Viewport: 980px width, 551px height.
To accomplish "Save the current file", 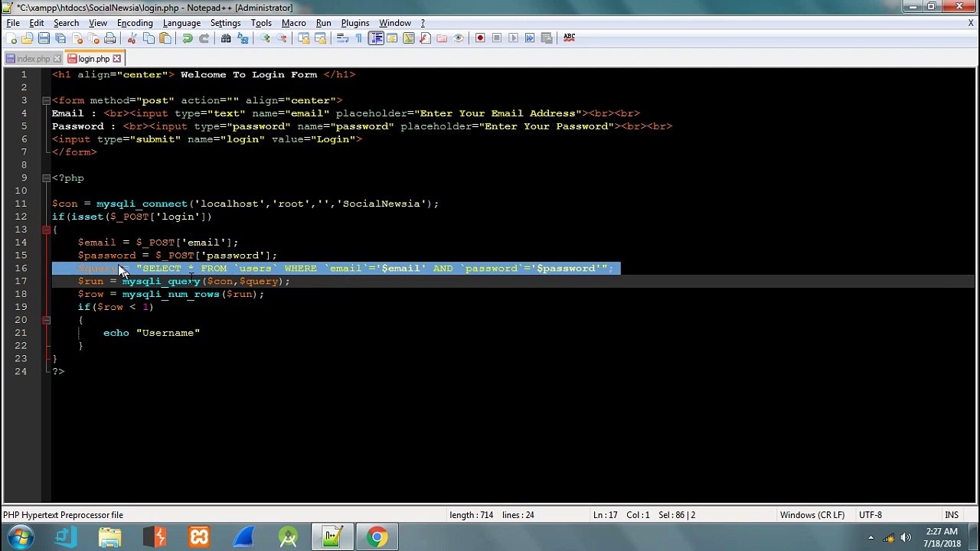I will click(44, 37).
